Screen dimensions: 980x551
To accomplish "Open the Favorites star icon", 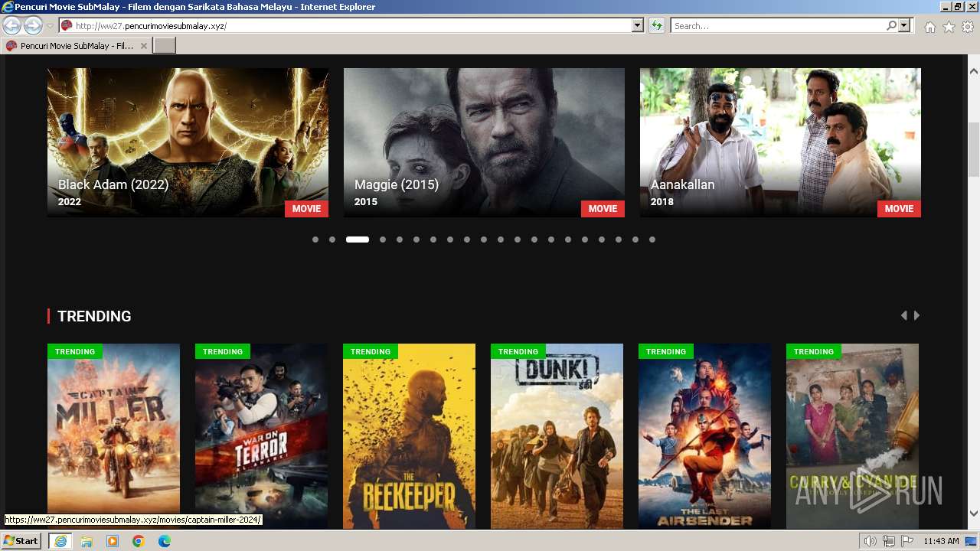I will 949,27.
